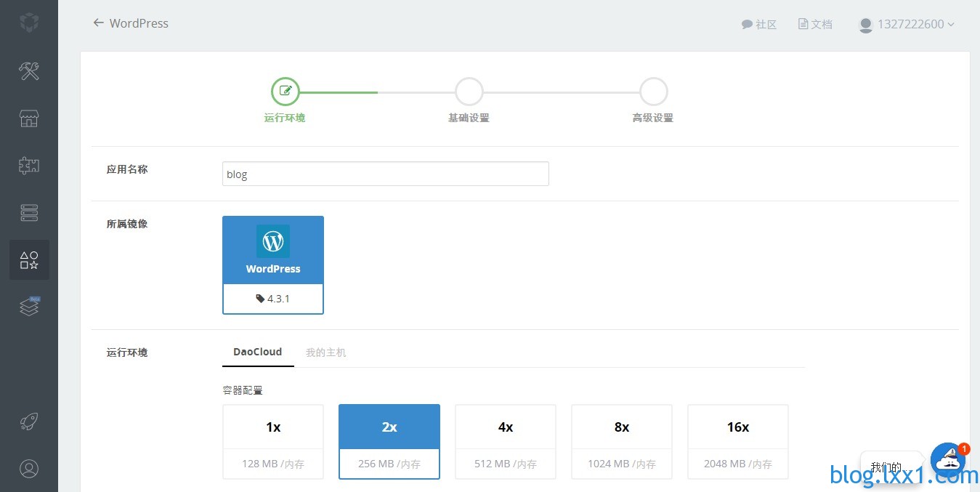Screen dimensions: 980x492
Task: Click the 运行环境 edit step circle
Action: pyautogui.click(x=285, y=92)
